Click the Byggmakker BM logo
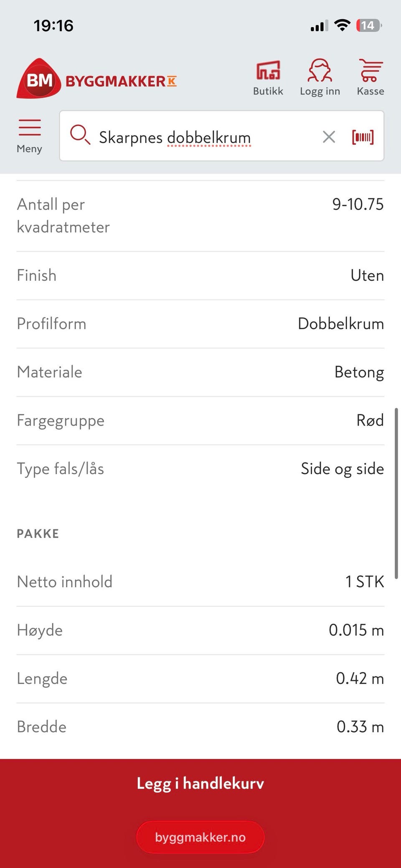The width and height of the screenshot is (401, 868). [96, 79]
